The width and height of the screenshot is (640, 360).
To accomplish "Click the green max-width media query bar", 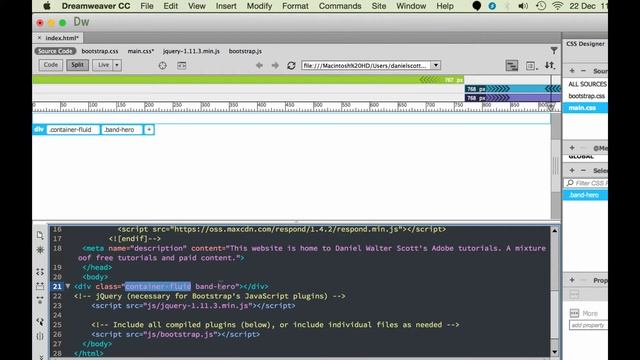I will (x=248, y=80).
